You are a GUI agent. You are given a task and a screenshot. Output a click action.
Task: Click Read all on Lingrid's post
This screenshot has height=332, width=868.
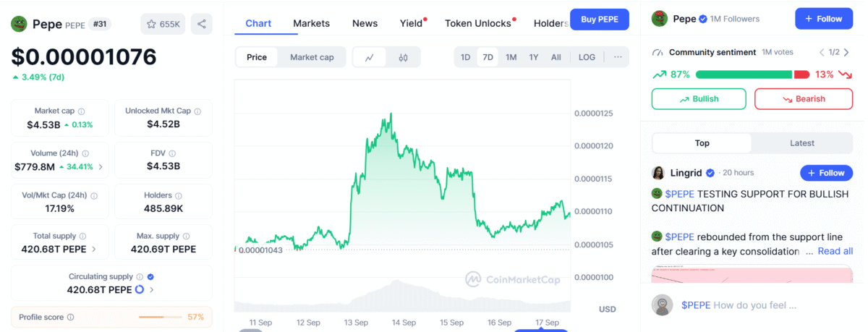(x=835, y=251)
